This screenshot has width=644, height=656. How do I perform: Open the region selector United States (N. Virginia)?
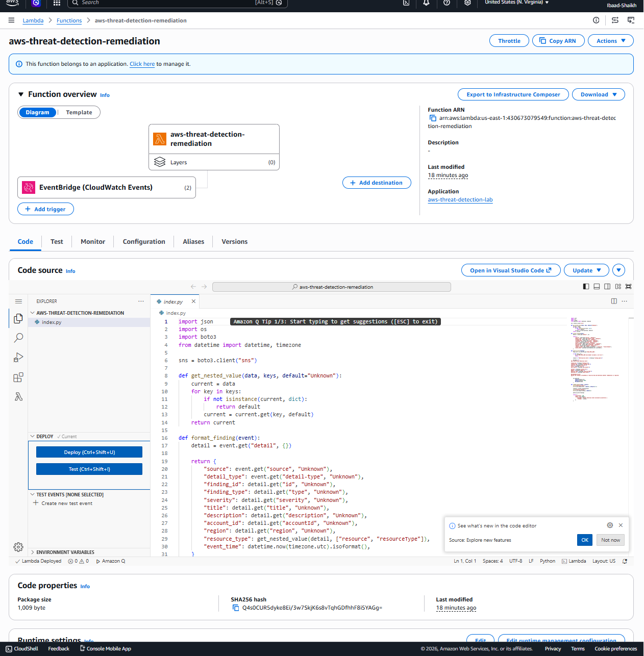(x=516, y=3)
